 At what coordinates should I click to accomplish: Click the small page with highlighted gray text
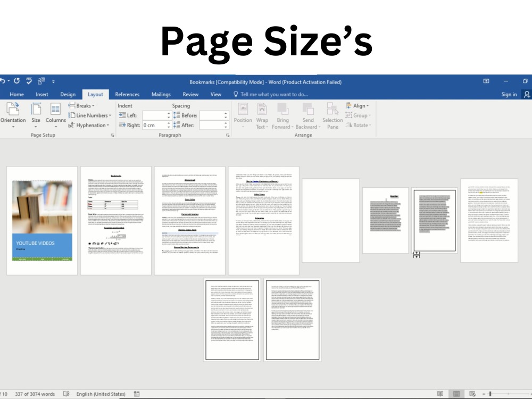tap(385, 221)
